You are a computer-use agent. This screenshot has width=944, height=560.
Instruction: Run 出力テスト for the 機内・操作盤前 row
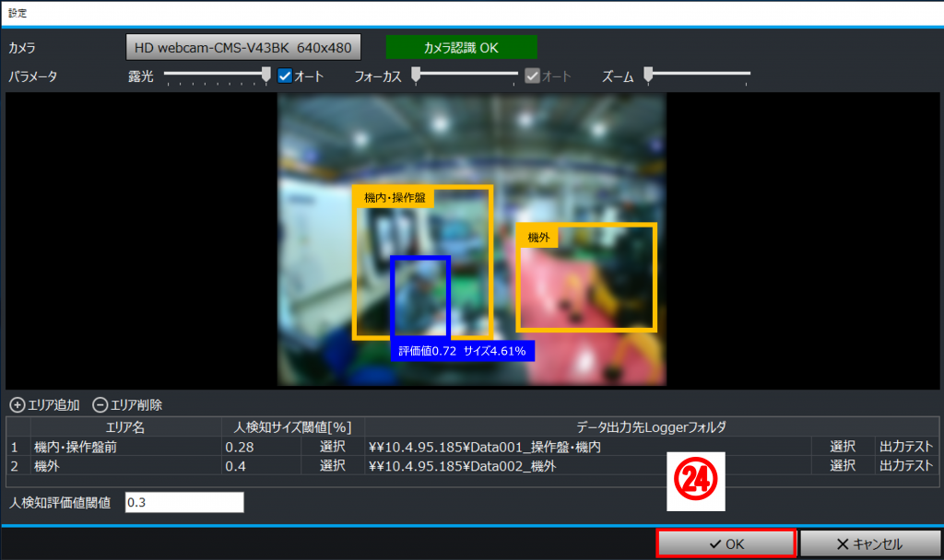pos(906,447)
